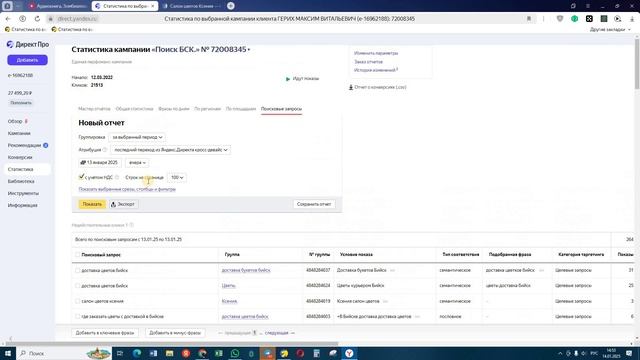Open Инструменты in the sidebar
Image resolution: width=640 pixels, height=360 pixels.
pos(23,193)
